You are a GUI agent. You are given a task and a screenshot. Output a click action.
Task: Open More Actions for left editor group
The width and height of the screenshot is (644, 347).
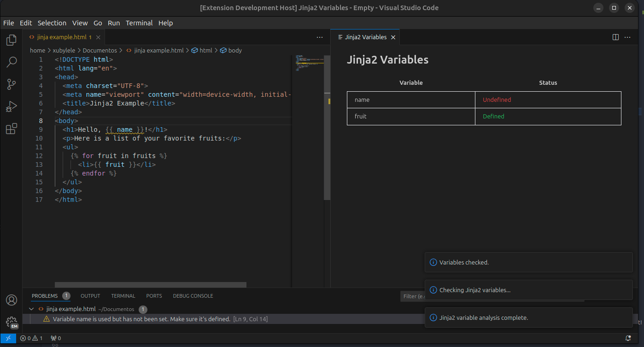click(320, 37)
